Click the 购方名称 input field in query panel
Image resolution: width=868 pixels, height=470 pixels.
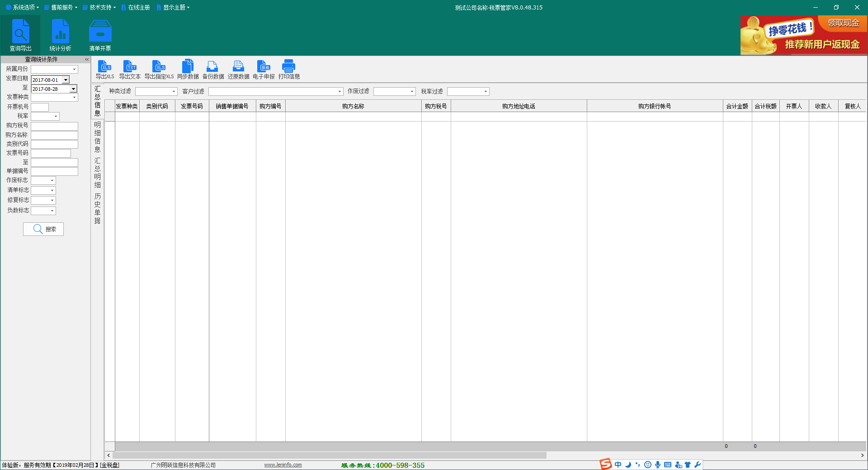coord(54,135)
